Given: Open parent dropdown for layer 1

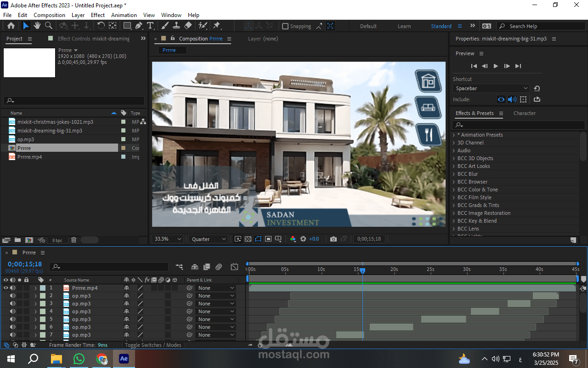Looking at the screenshot, I should (216, 288).
